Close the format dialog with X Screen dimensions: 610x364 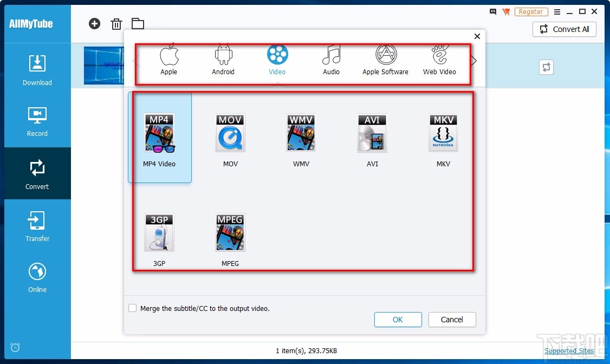coord(477,36)
